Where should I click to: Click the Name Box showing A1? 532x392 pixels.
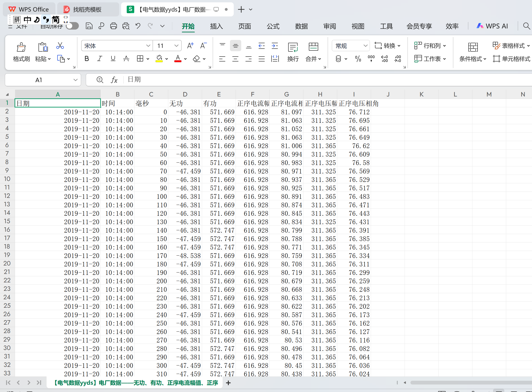click(39, 80)
